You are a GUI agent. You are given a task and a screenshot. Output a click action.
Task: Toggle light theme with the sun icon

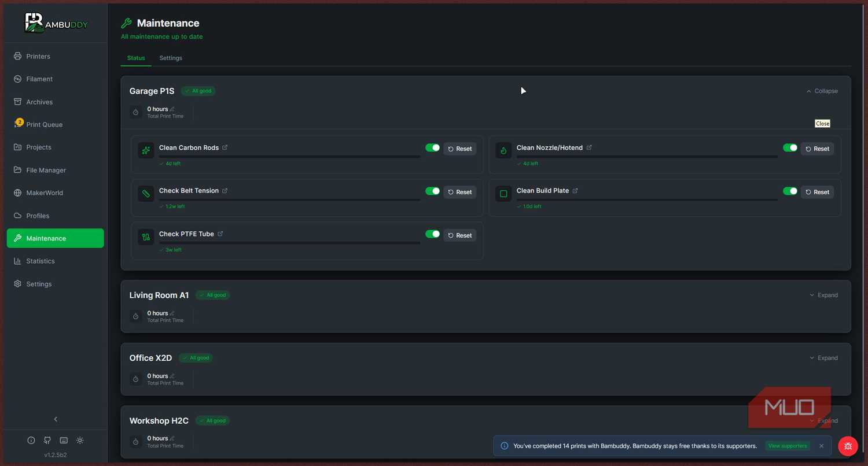click(80, 441)
